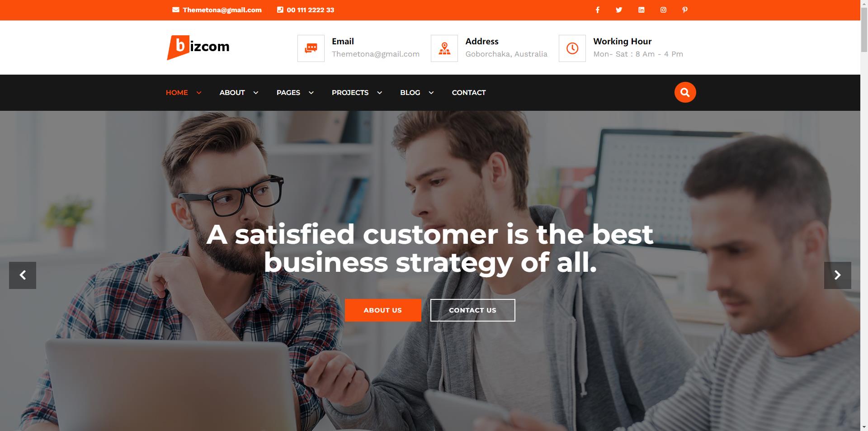Click the Contact Us outlined button
This screenshot has width=868, height=431.
tap(472, 310)
